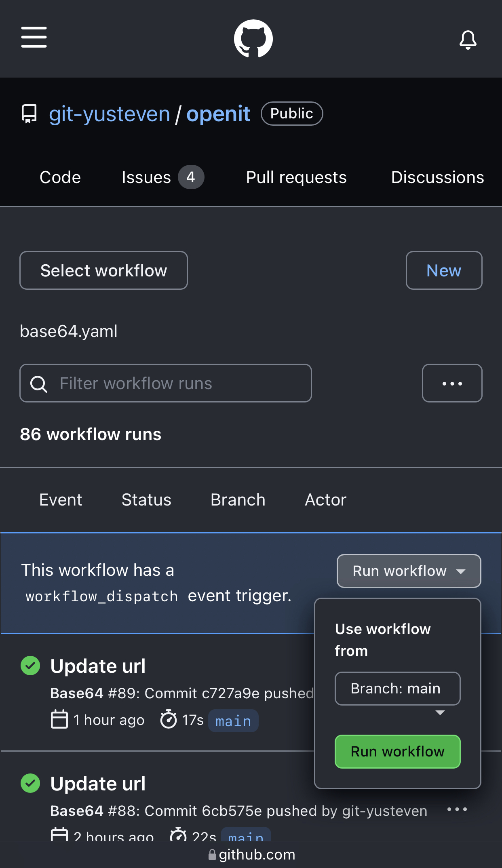Go to GitHub home via Octocat logo
The image size is (502, 868).
[253, 39]
